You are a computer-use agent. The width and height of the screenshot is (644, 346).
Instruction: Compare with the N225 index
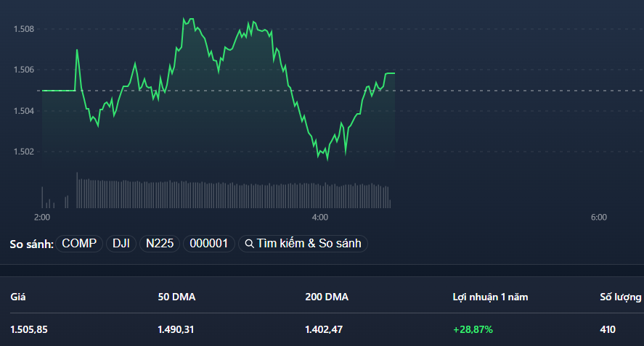coord(160,244)
